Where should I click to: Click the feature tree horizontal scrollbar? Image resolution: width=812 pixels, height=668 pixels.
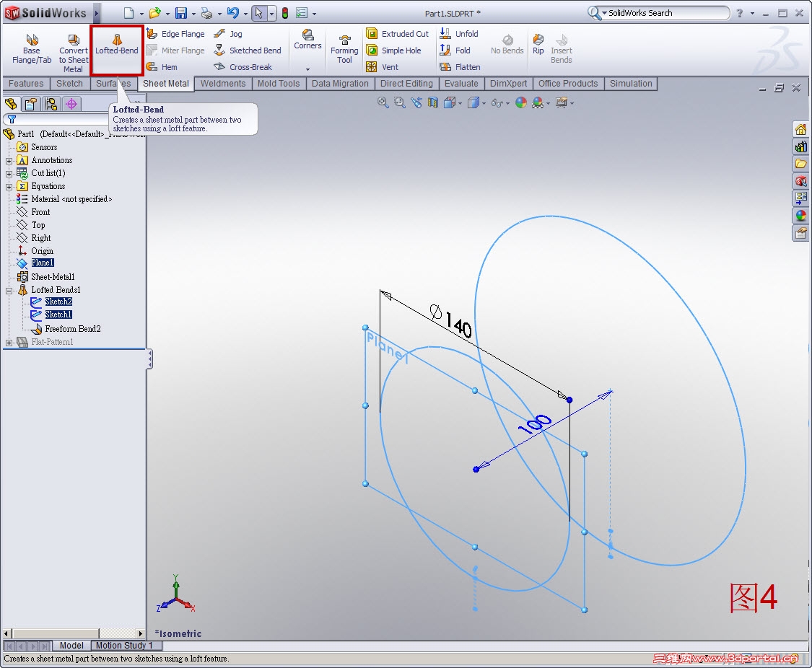[74, 633]
